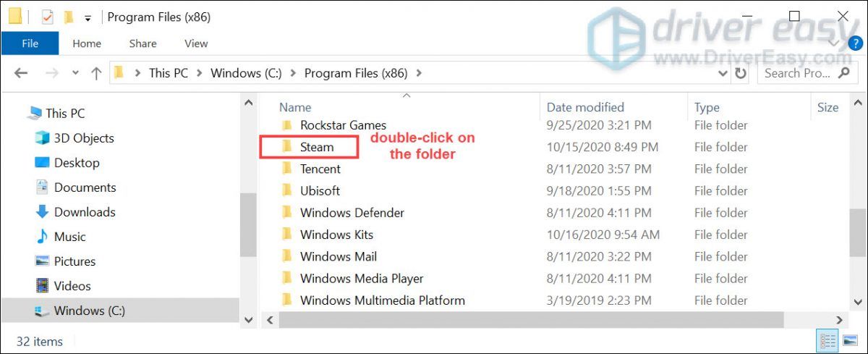Refresh the Program Files (x86) folder view

pos(740,73)
